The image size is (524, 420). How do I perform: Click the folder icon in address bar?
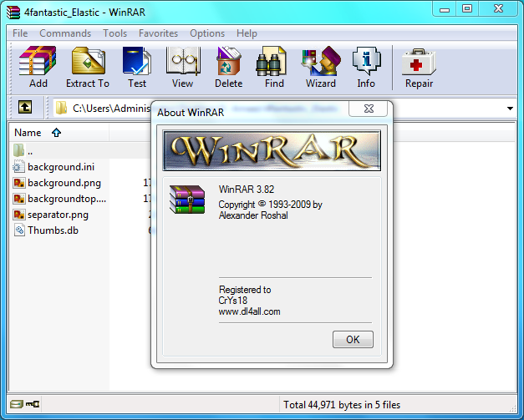pos(61,109)
